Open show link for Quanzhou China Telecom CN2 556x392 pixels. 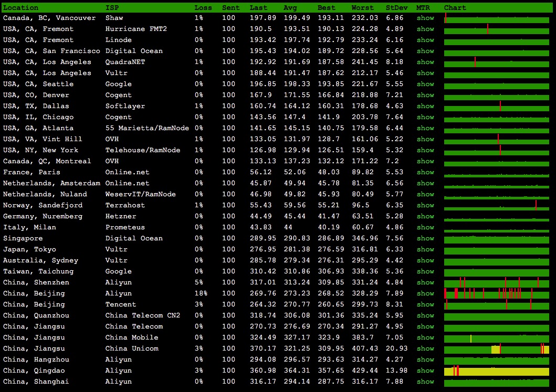425,315
